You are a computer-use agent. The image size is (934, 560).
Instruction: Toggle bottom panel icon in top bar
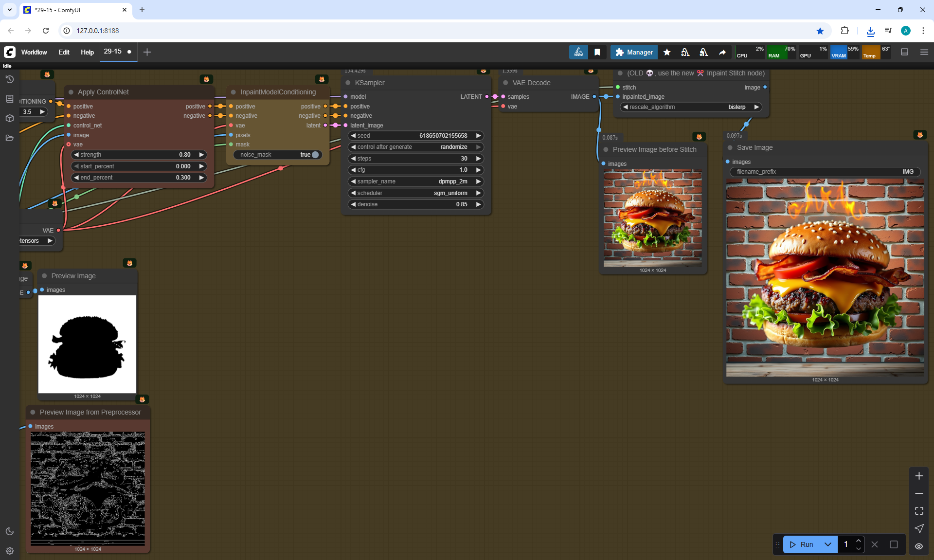click(x=904, y=52)
